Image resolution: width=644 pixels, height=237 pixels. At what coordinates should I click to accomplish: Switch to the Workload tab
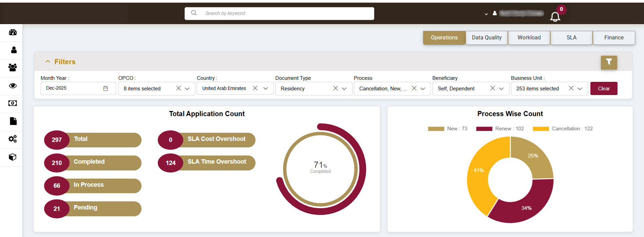click(x=529, y=38)
